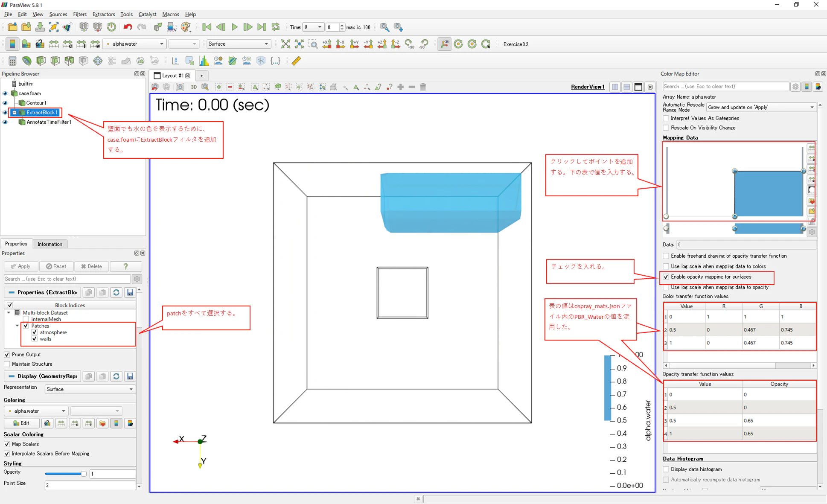The height and width of the screenshot is (504, 827).
Task: Uncheck the walls patch checkbox
Action: [x=35, y=339]
